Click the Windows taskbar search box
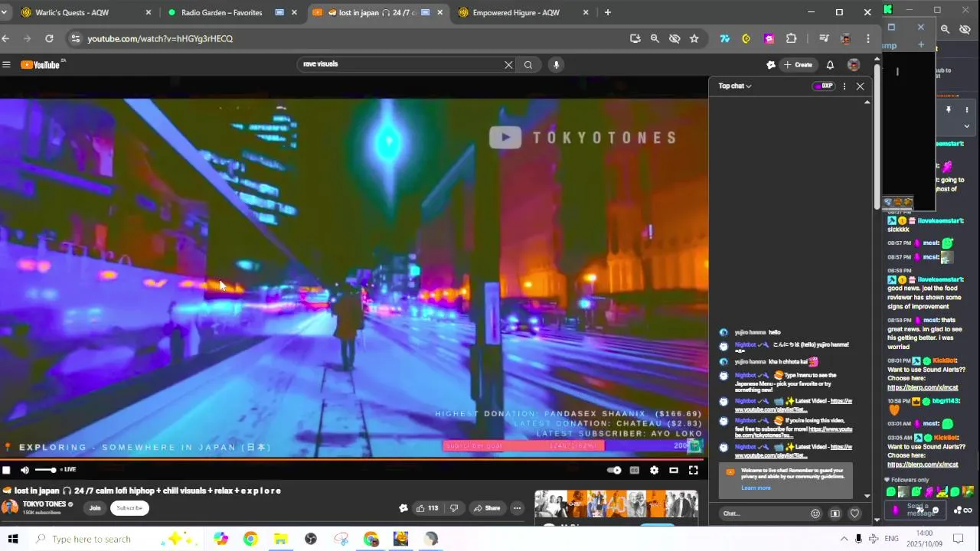The height and width of the screenshot is (551, 980). tap(115, 539)
